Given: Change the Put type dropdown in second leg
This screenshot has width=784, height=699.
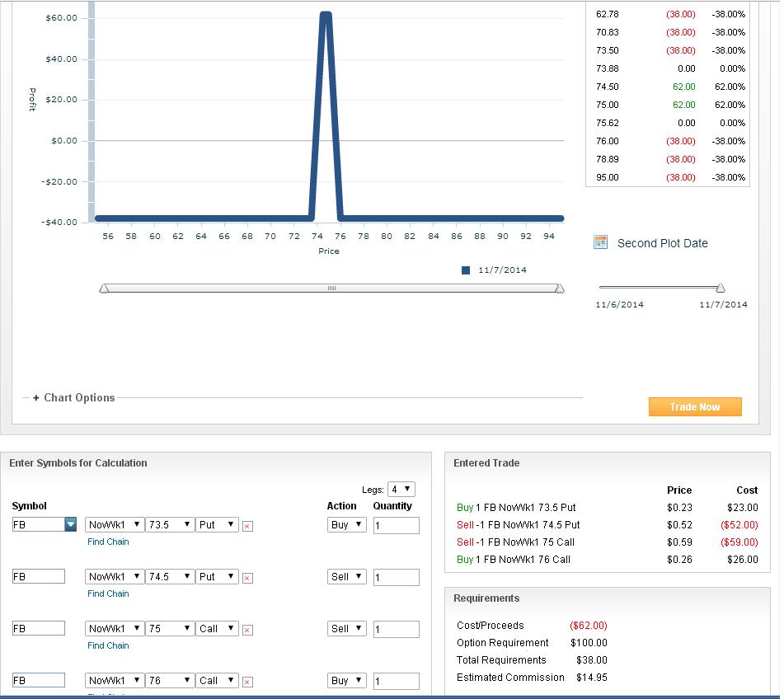Looking at the screenshot, I should tap(217, 577).
